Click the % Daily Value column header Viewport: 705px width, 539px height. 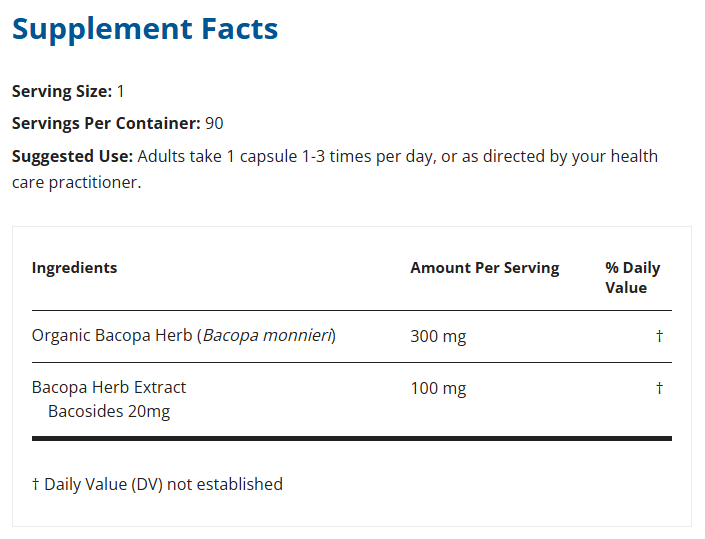tap(632, 278)
